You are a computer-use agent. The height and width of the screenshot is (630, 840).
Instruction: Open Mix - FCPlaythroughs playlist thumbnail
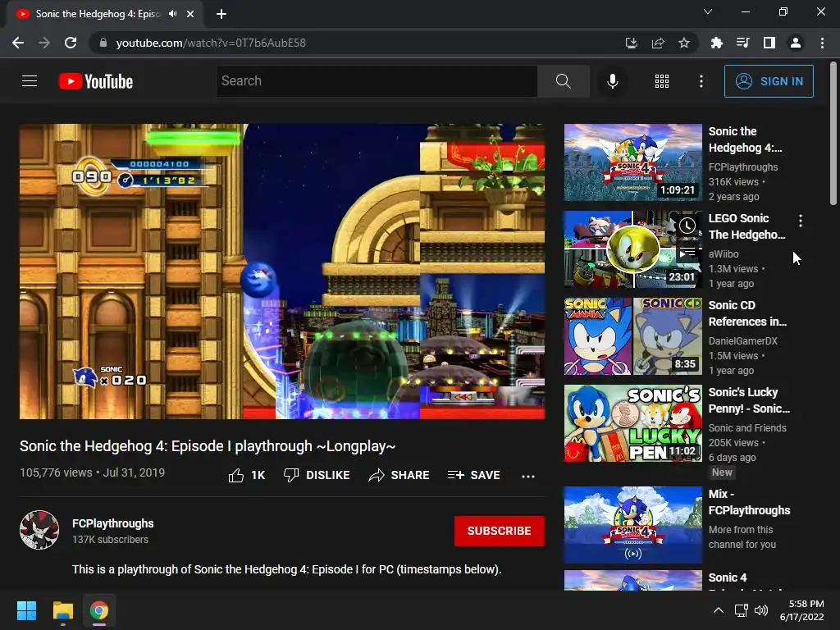[632, 525]
